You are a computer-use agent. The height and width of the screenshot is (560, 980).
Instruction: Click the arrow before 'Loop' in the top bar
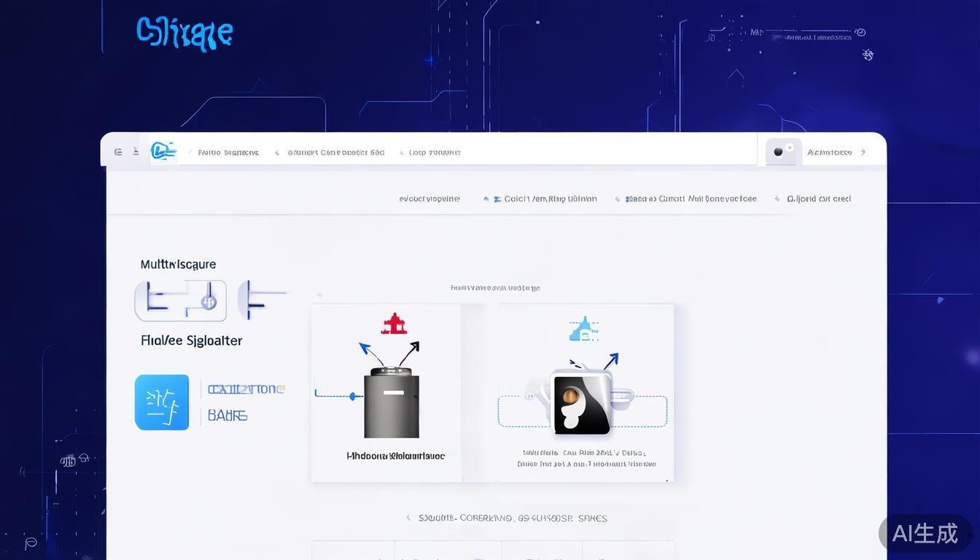coord(402,153)
